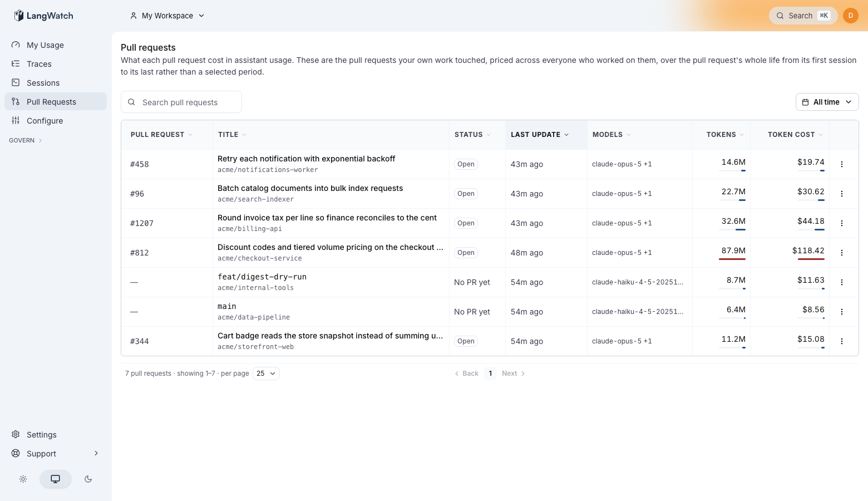Expand the GOVERN section
This screenshot has height=501, width=868.
point(26,140)
